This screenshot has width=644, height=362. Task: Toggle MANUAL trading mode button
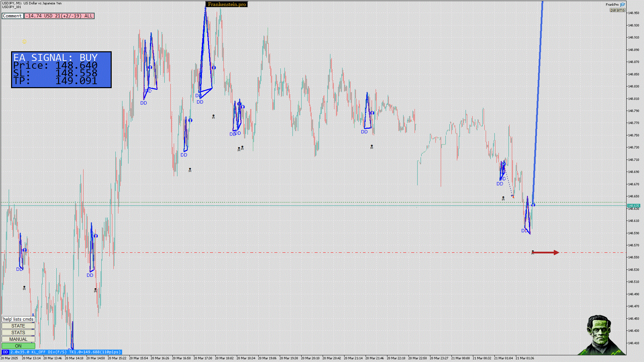(x=18, y=339)
